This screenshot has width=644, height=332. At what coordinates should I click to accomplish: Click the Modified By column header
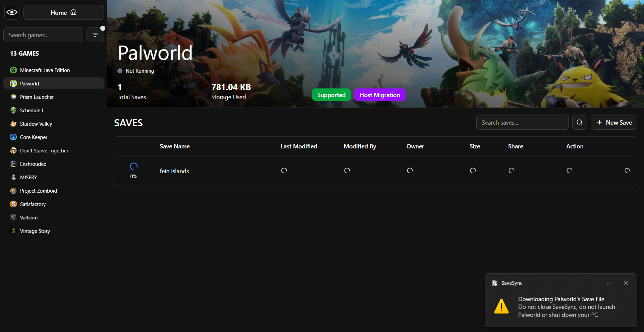[360, 146]
